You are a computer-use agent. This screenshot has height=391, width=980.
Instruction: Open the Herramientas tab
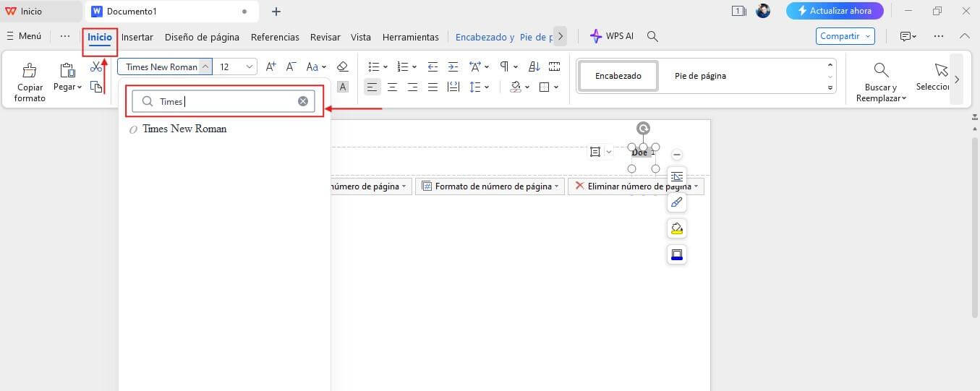(411, 37)
